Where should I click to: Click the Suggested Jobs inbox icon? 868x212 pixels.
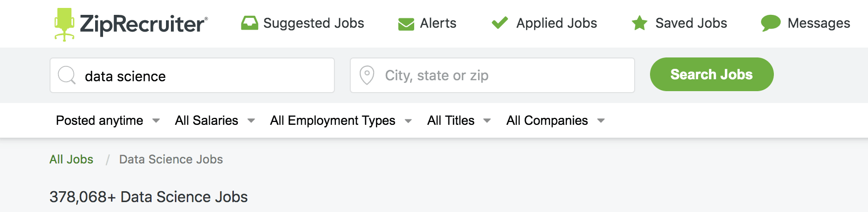tap(250, 23)
